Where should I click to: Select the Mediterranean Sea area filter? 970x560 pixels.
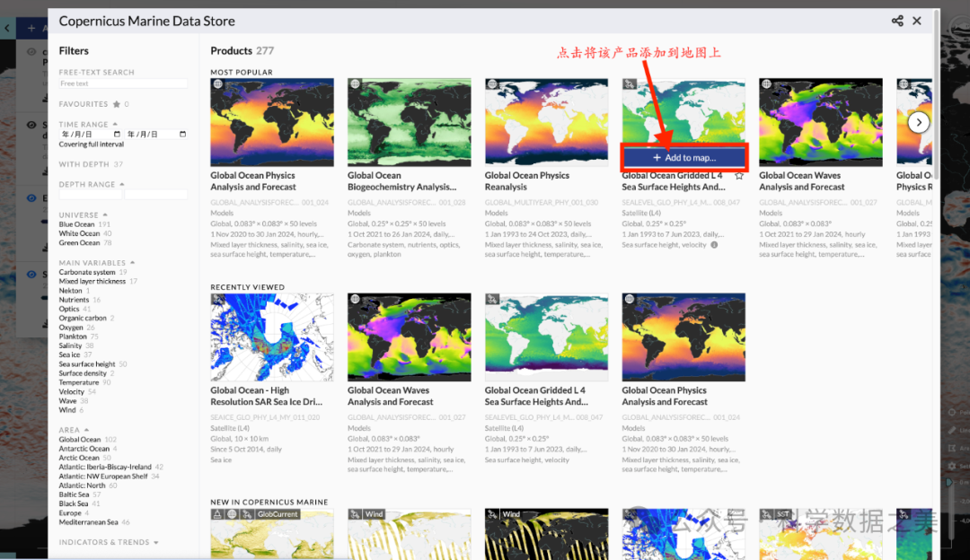(88, 522)
